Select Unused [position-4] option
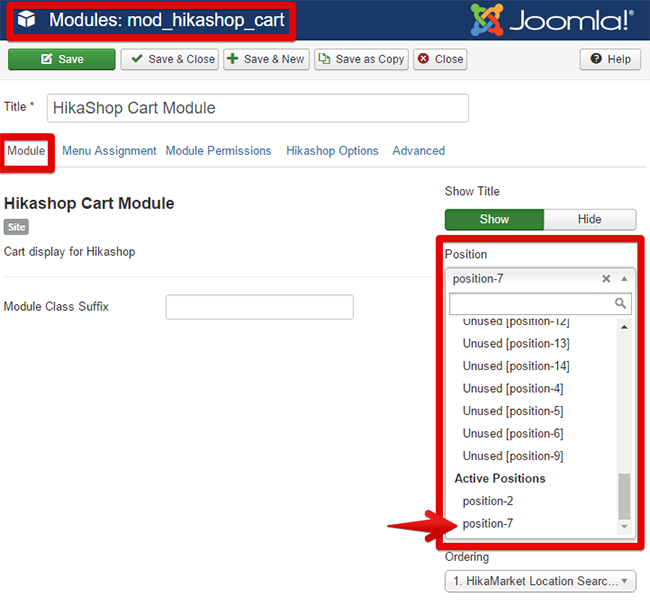 [x=513, y=389]
